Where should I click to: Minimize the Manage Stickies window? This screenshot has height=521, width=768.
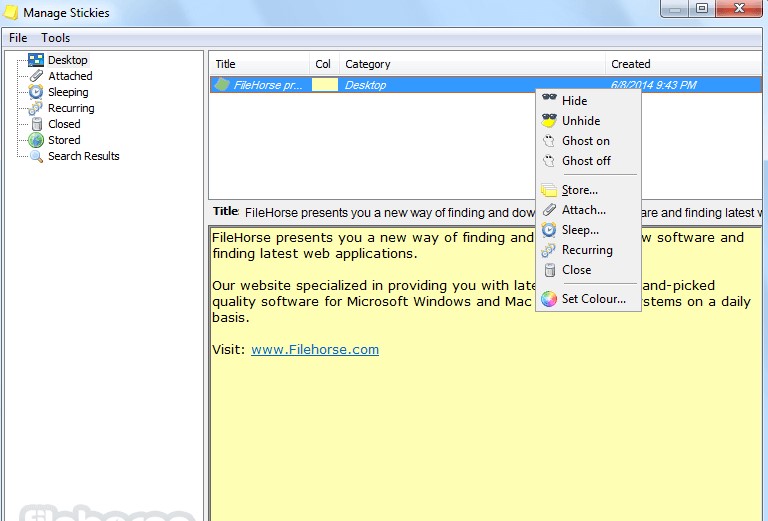[x=675, y=8]
